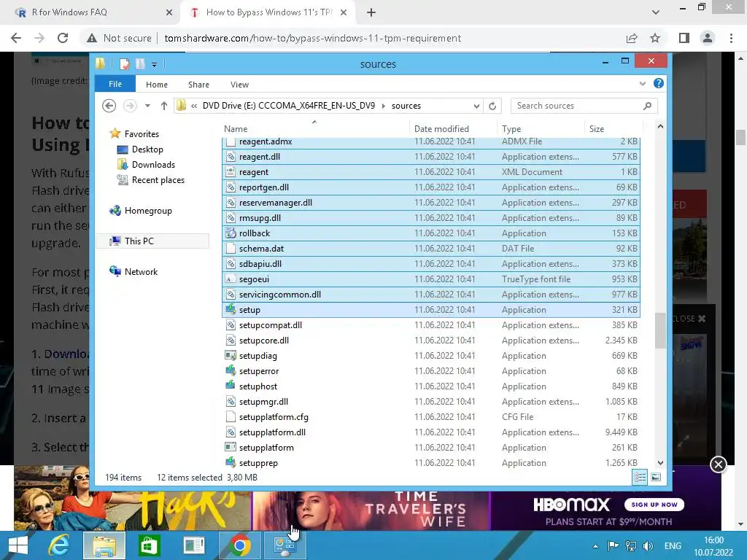Open volume control in system tray
Screen dimensions: 747x560
[648, 545]
